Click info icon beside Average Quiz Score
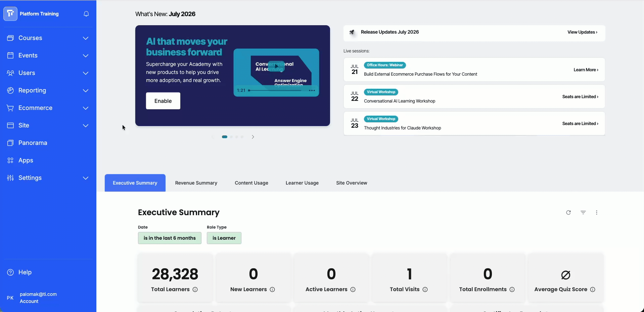This screenshot has width=644, height=312. (593, 289)
